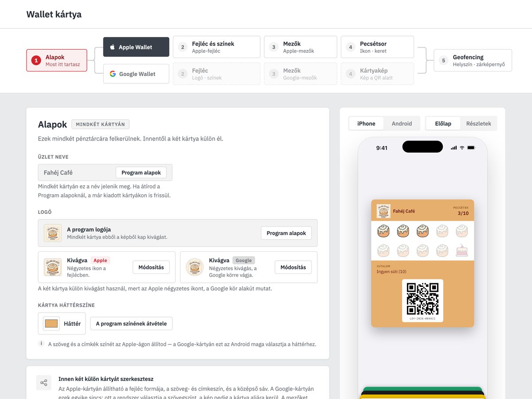The image size is (532, 399).
Task: Select the Google Wallet branch
Action: (x=136, y=74)
